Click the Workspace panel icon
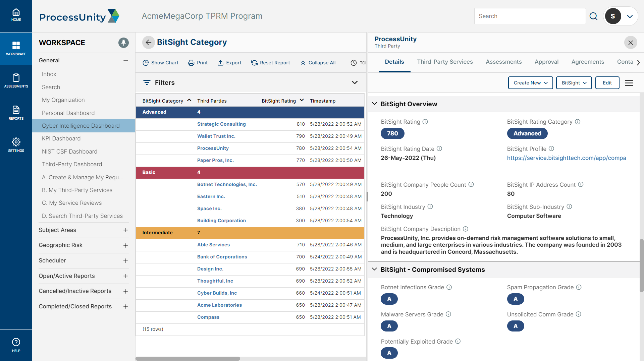Viewport: 644px width, 362px height. tap(16, 48)
